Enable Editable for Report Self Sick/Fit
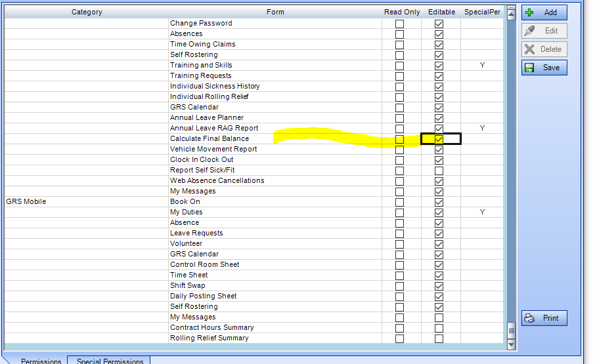This screenshot has width=595, height=364. tap(439, 171)
